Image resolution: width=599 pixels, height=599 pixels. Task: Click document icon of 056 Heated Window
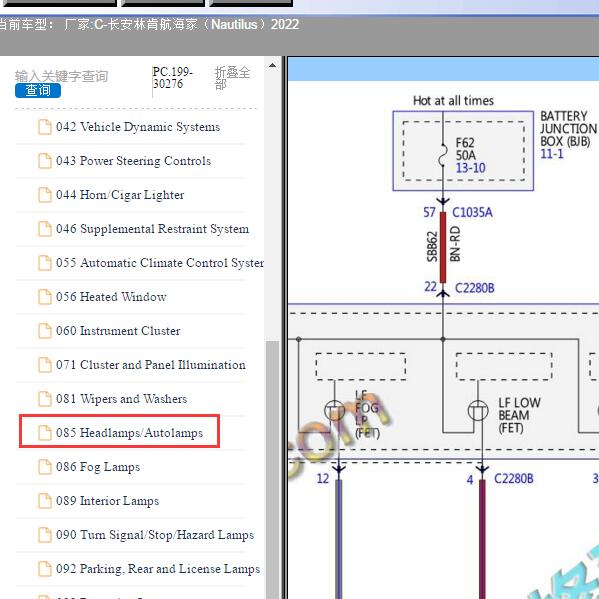click(45, 297)
